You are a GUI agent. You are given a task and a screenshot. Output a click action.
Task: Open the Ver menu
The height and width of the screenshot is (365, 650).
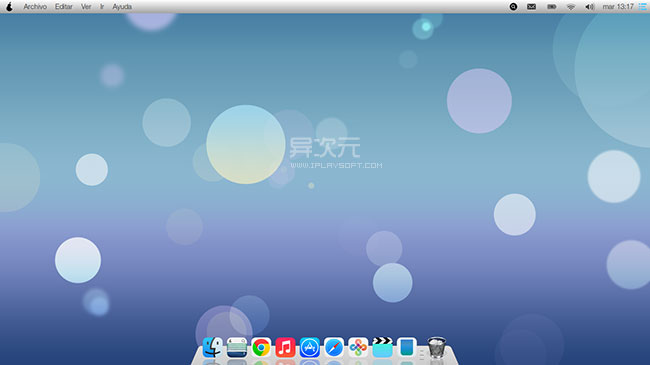(x=86, y=7)
